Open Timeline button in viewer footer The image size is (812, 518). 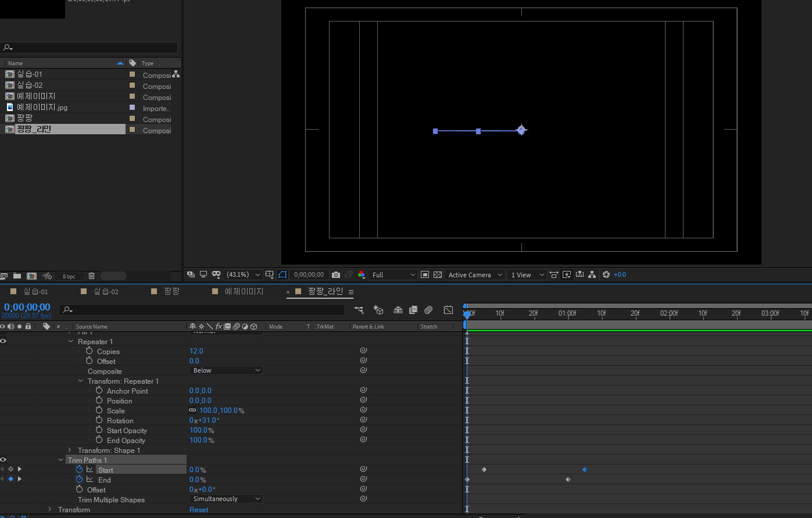(579, 274)
